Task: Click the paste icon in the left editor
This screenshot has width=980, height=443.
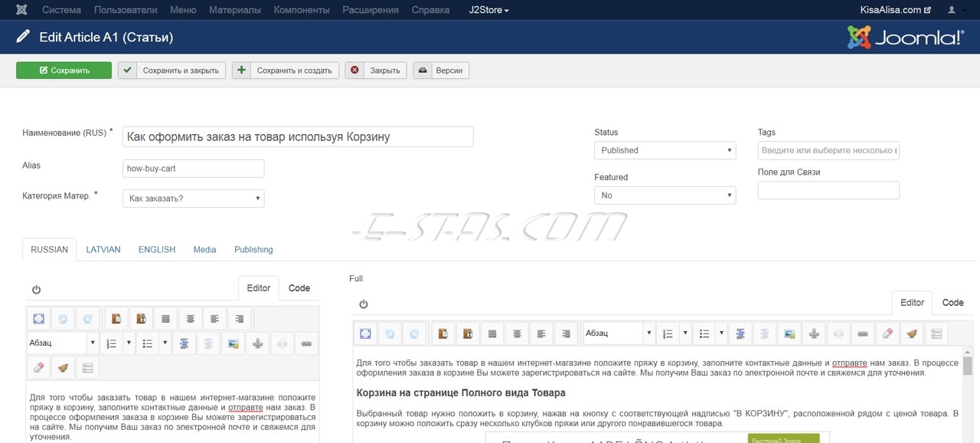Action: tap(116, 319)
